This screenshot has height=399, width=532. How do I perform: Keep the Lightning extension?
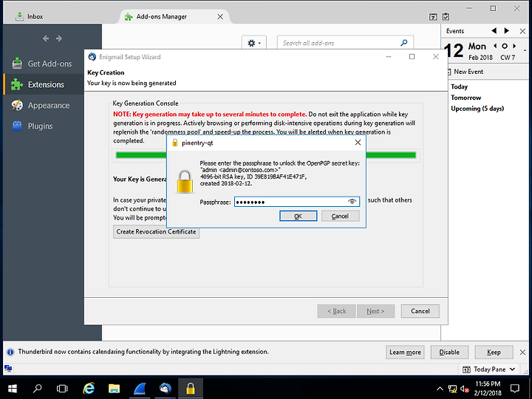coord(494,352)
